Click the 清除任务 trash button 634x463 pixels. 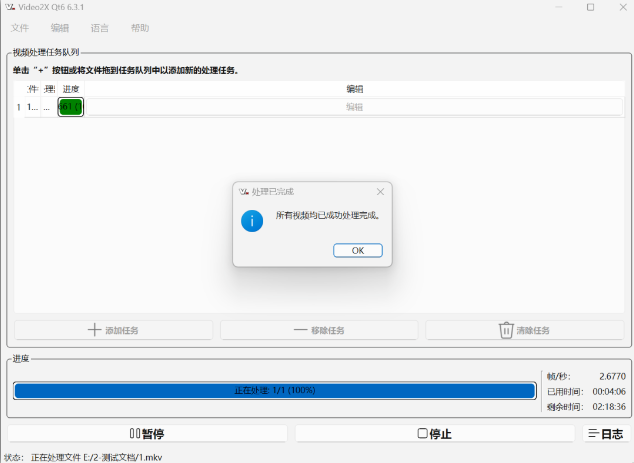(524, 330)
